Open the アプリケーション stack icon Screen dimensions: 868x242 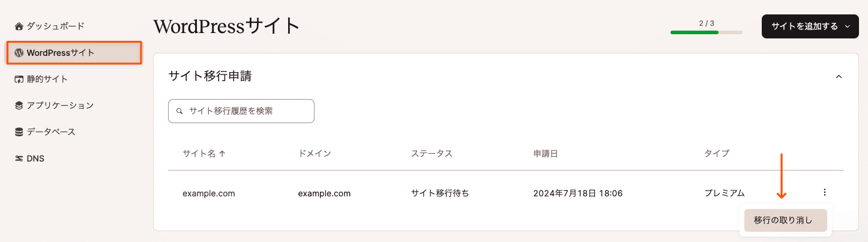point(19,106)
